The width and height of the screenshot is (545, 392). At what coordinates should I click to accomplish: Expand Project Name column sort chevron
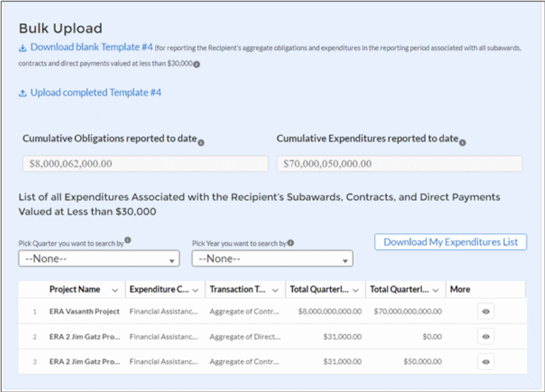[116, 290]
